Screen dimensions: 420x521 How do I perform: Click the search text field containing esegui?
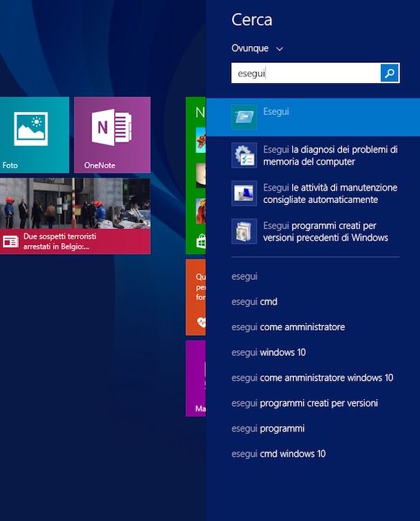click(306, 73)
